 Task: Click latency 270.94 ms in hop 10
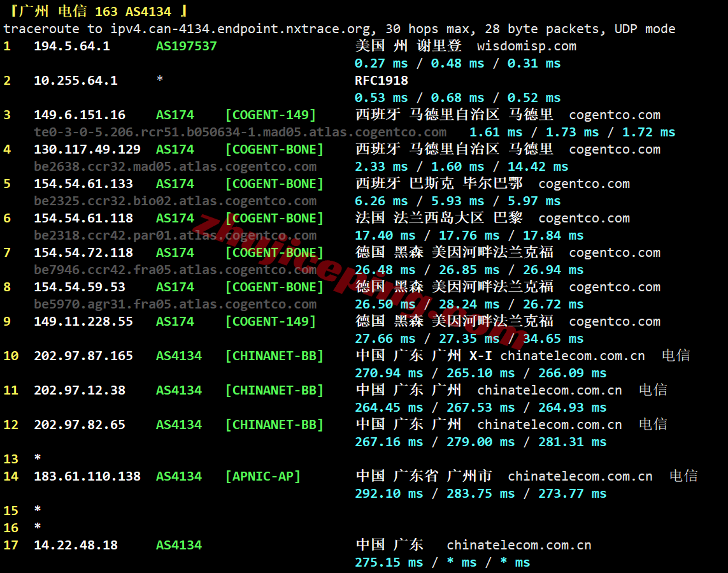coord(389,373)
